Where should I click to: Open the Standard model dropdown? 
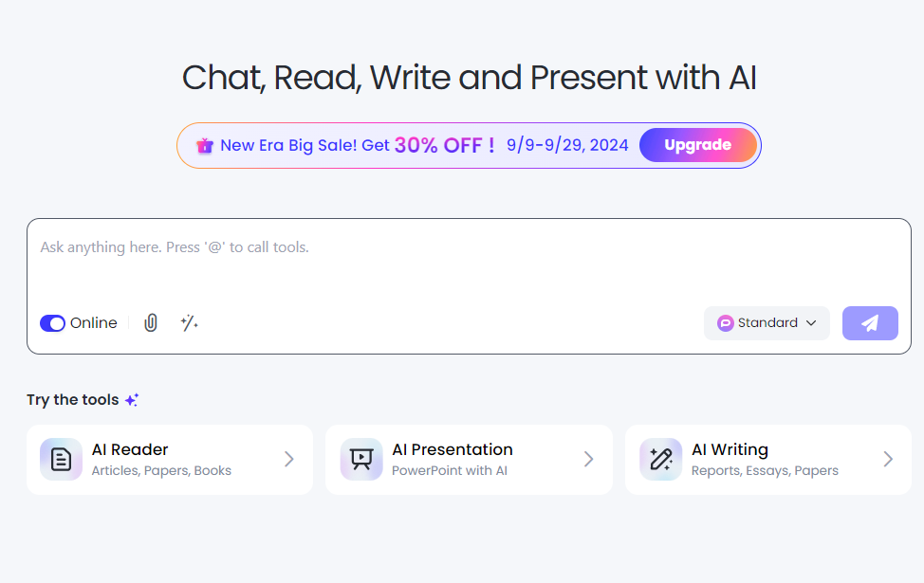(x=767, y=323)
